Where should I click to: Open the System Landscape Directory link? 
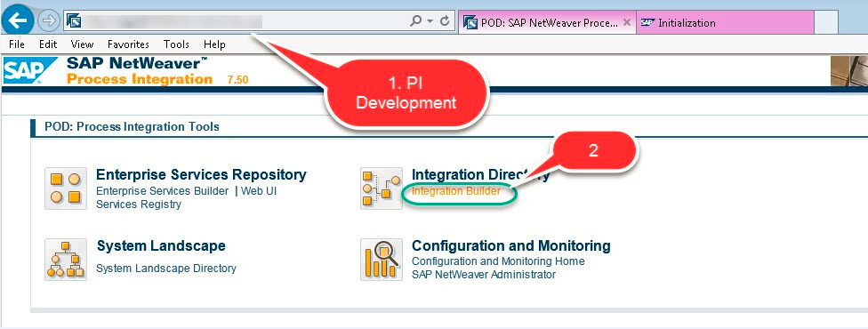coord(166,269)
